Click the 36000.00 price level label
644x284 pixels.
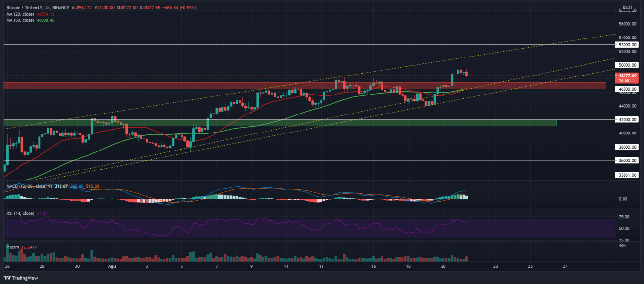628,160
